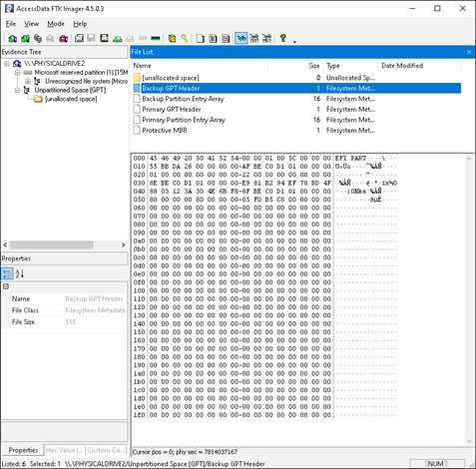Click Remove All Evidence Items icon

63,39
